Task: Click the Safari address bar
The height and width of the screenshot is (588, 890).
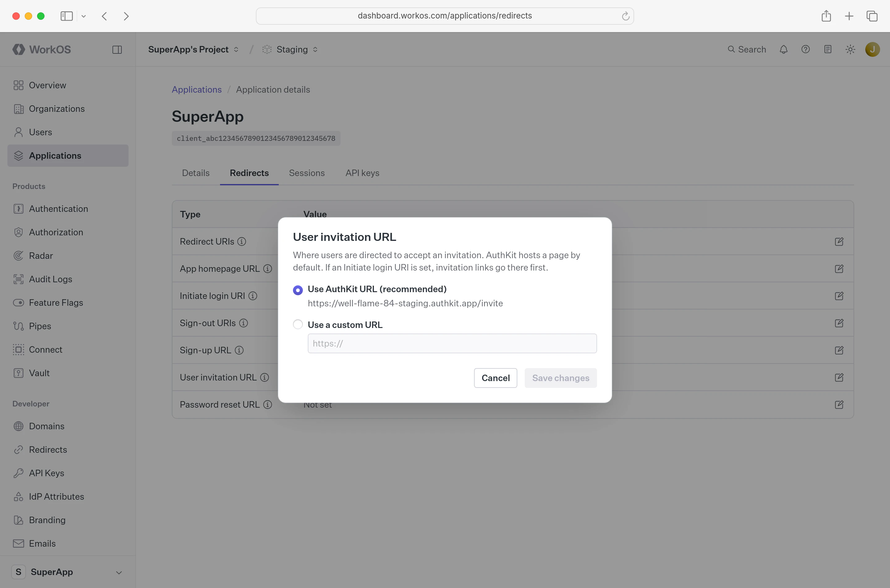Action: (445, 16)
